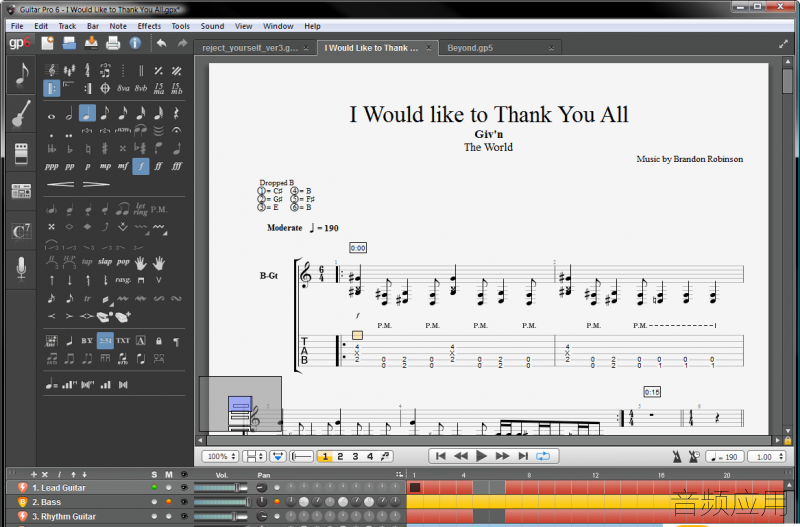Open the Effects menu

pos(149,26)
